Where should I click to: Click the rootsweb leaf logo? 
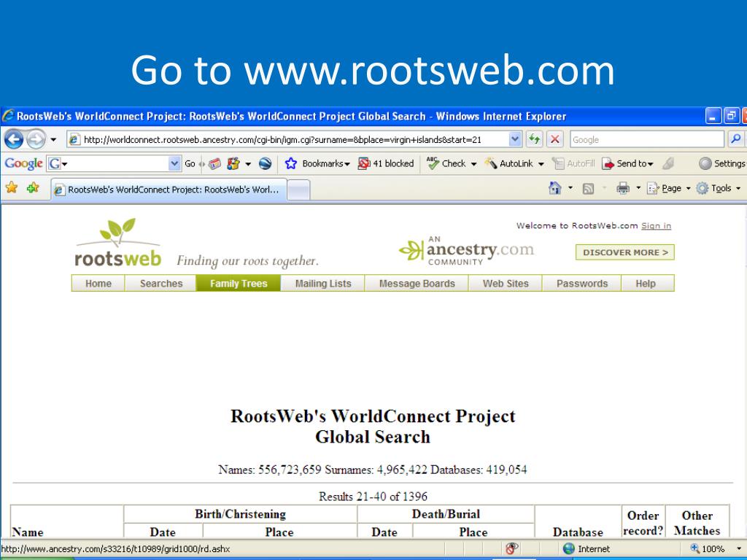[117, 242]
